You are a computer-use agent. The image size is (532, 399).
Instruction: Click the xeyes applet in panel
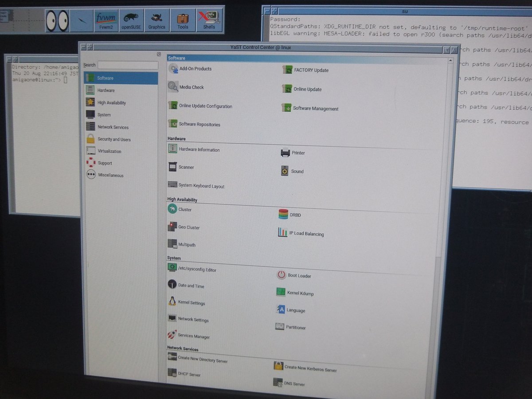[x=57, y=20]
